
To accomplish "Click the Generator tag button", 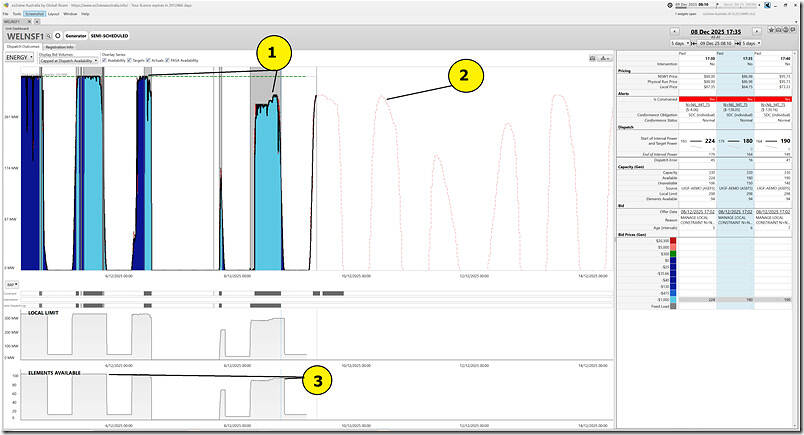I will [x=76, y=36].
